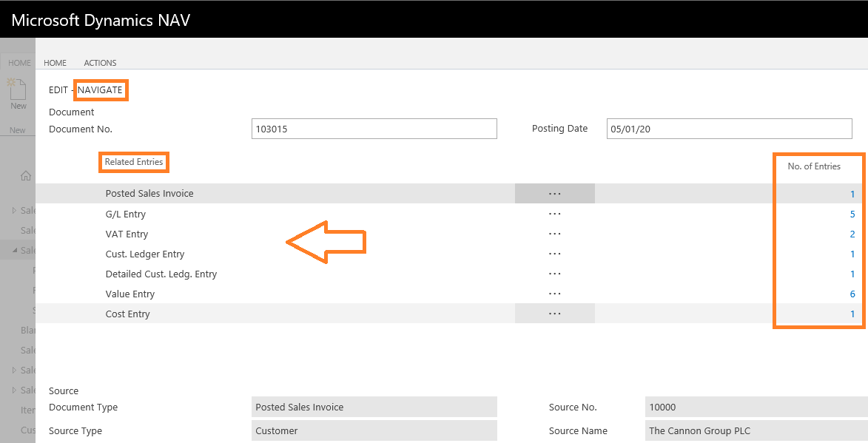Click the New document icon in the background ribbon

click(17, 89)
